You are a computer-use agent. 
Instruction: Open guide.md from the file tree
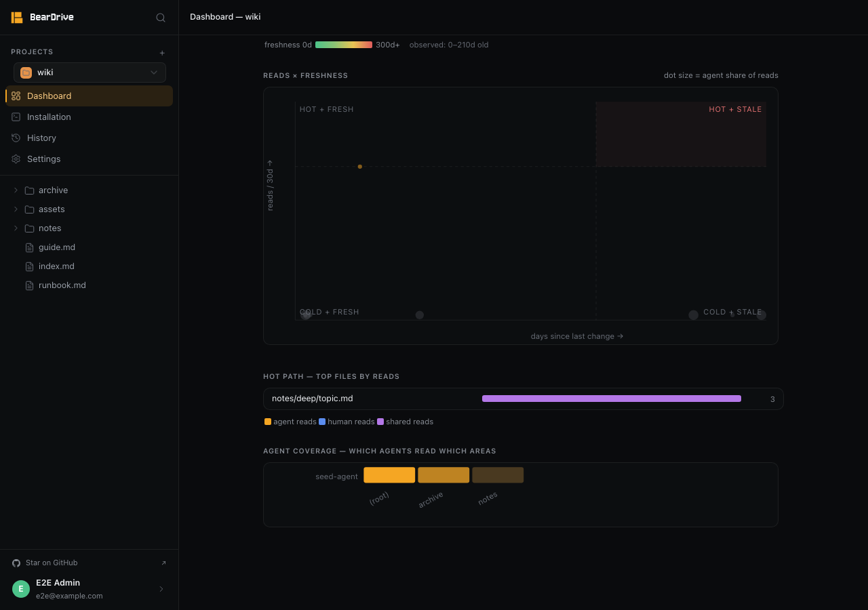(57, 247)
